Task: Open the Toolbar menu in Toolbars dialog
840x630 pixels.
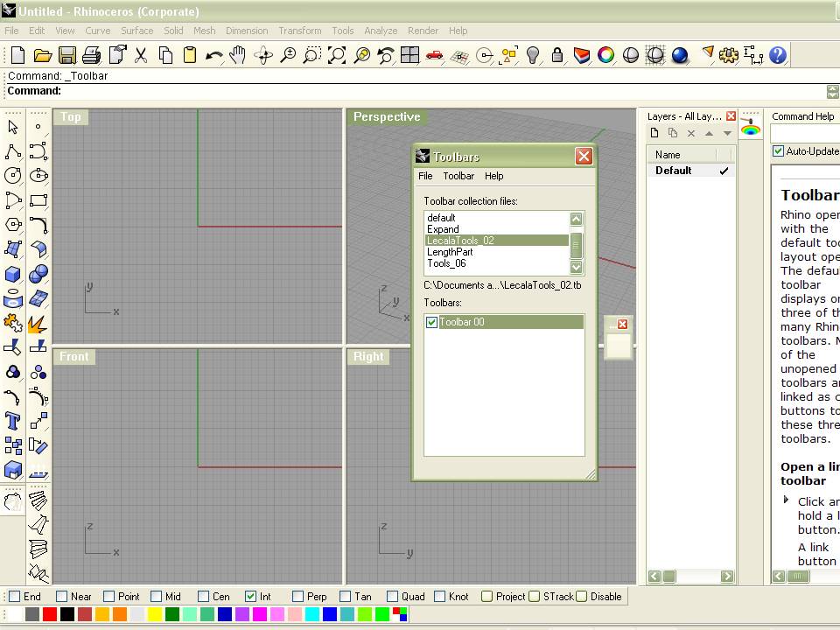Action: point(458,176)
